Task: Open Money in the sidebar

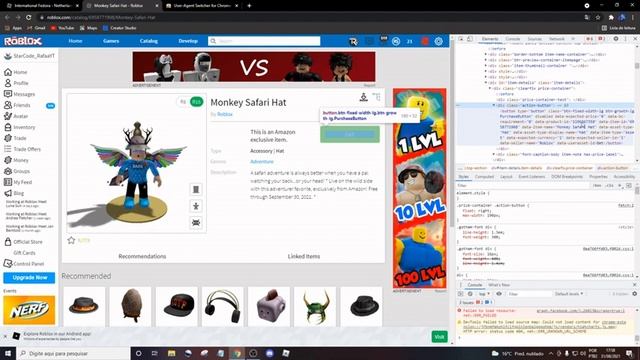Action: [x=16, y=160]
